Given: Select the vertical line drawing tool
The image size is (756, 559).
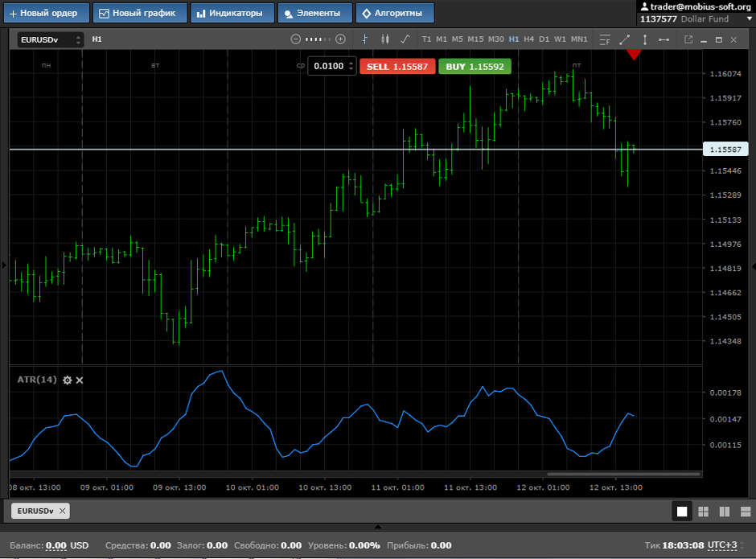Looking at the screenshot, I should (645, 39).
